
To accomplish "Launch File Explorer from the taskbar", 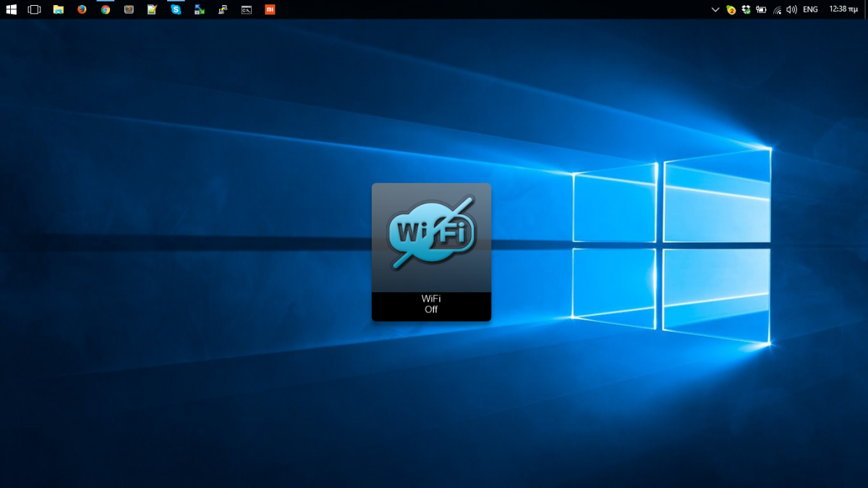I will click(59, 9).
